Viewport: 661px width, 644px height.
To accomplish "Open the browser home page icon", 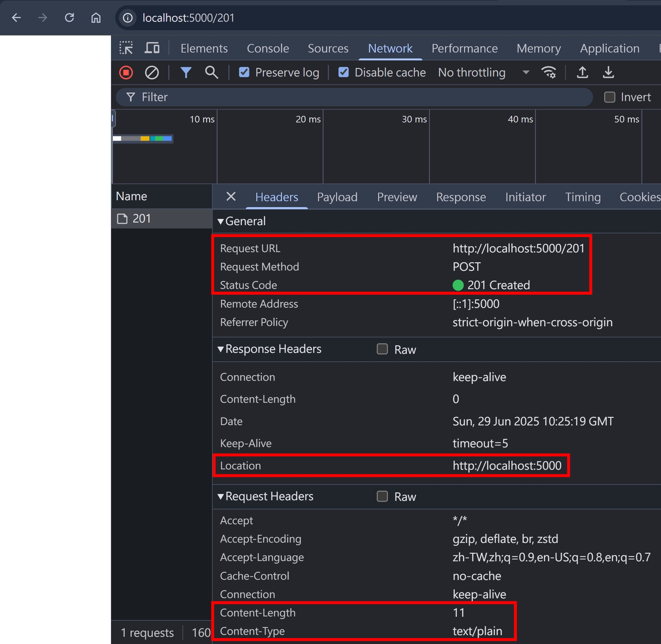I will 96,18.
